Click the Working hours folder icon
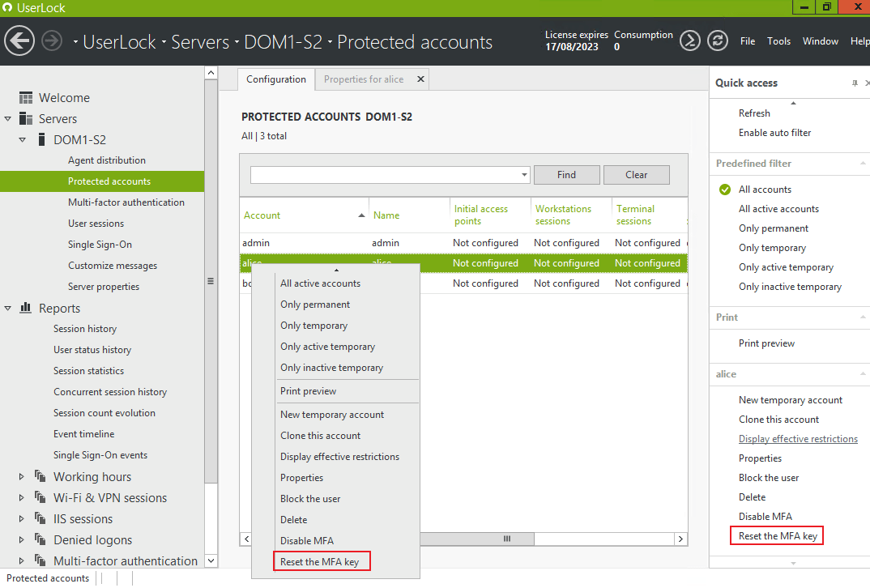Screen dimensions: 870x588 (41, 476)
